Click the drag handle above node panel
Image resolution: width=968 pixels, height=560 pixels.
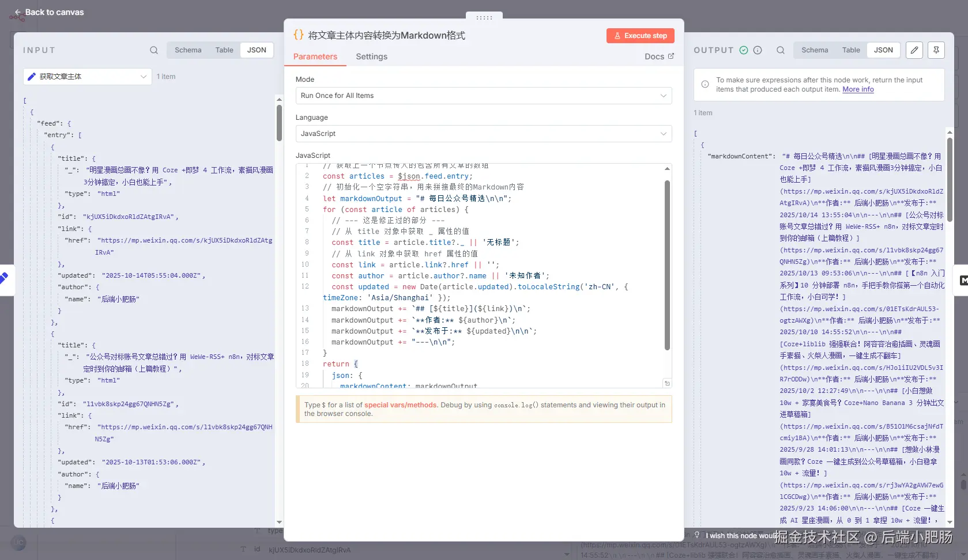click(484, 18)
